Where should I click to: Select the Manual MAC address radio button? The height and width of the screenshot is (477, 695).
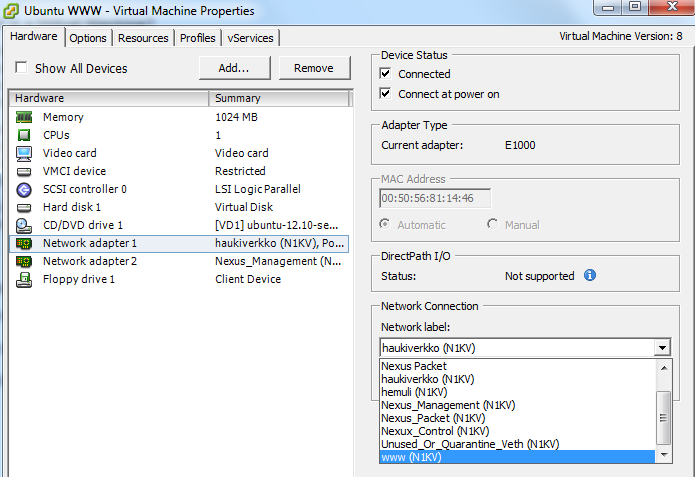pyautogui.click(x=492, y=224)
